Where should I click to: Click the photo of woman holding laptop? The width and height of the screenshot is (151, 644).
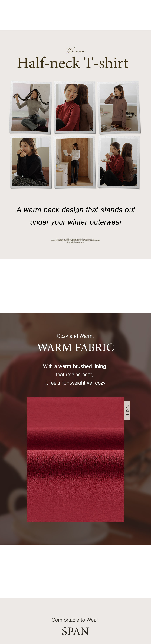(x=74, y=162)
